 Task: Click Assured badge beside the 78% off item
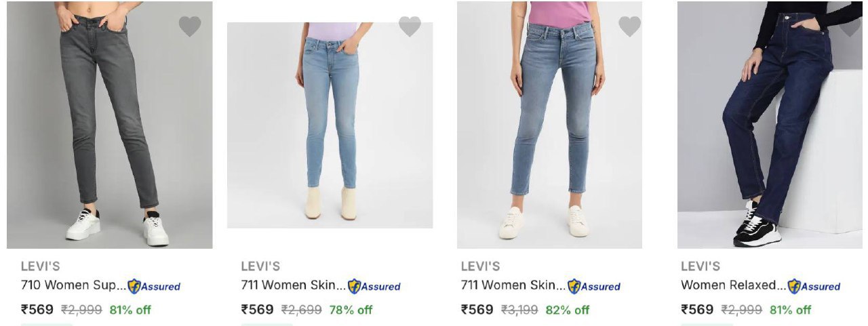[374, 286]
